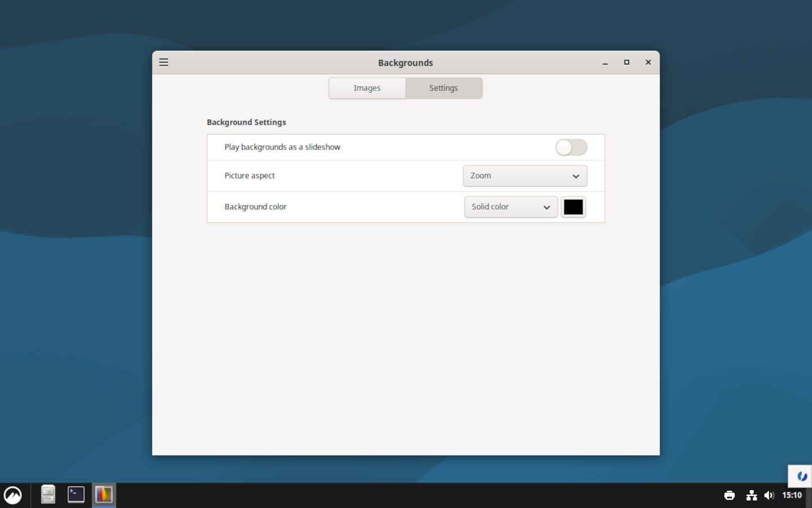
Task: Open the terminal from the taskbar
Action: click(76, 494)
